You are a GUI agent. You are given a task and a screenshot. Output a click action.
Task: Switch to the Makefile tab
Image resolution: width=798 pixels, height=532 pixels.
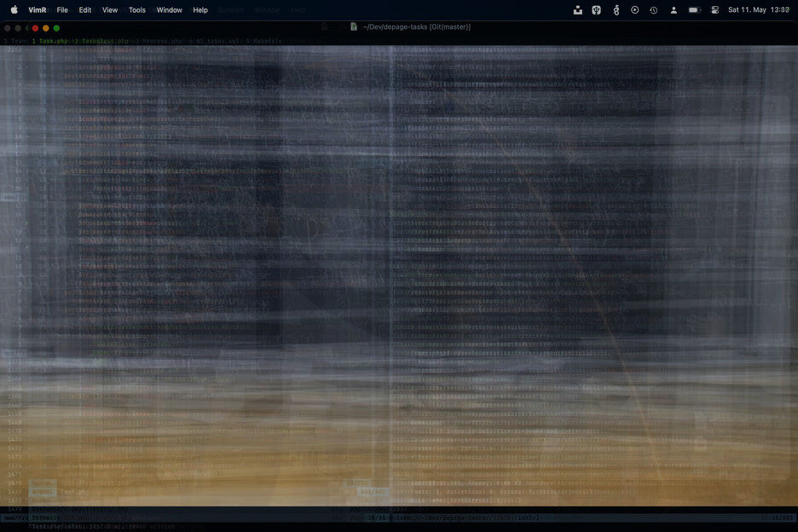click(263, 41)
